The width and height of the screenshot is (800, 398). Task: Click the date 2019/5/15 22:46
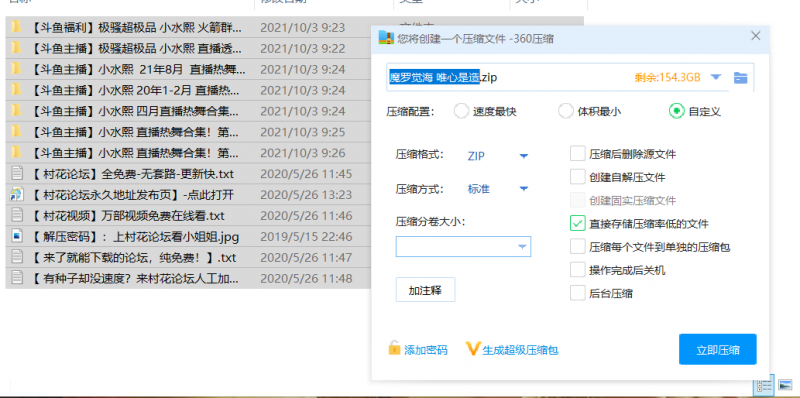click(x=306, y=237)
